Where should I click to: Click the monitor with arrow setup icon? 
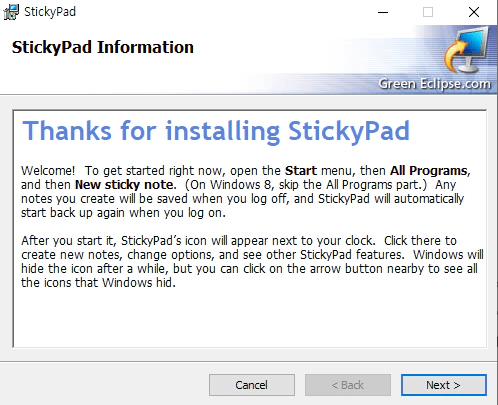467,50
